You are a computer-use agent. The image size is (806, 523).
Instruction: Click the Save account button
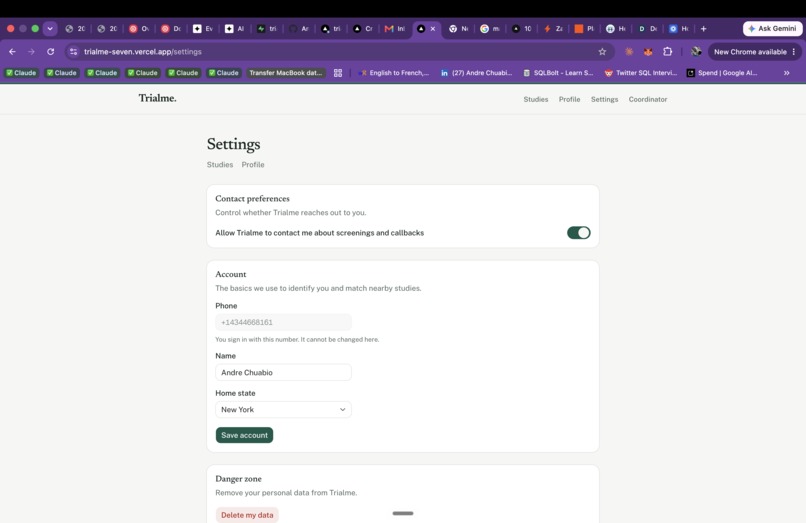(244, 435)
